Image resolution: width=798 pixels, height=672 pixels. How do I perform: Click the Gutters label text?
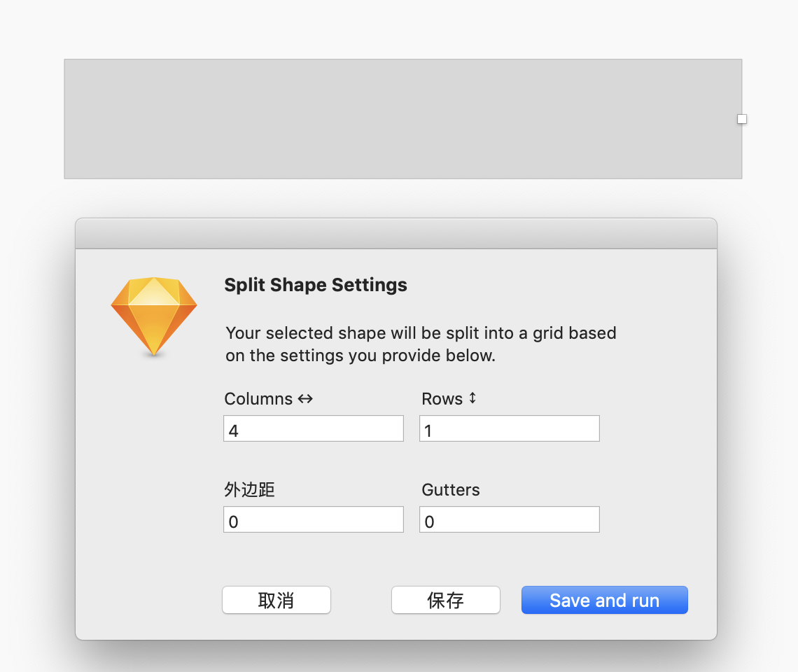(451, 490)
